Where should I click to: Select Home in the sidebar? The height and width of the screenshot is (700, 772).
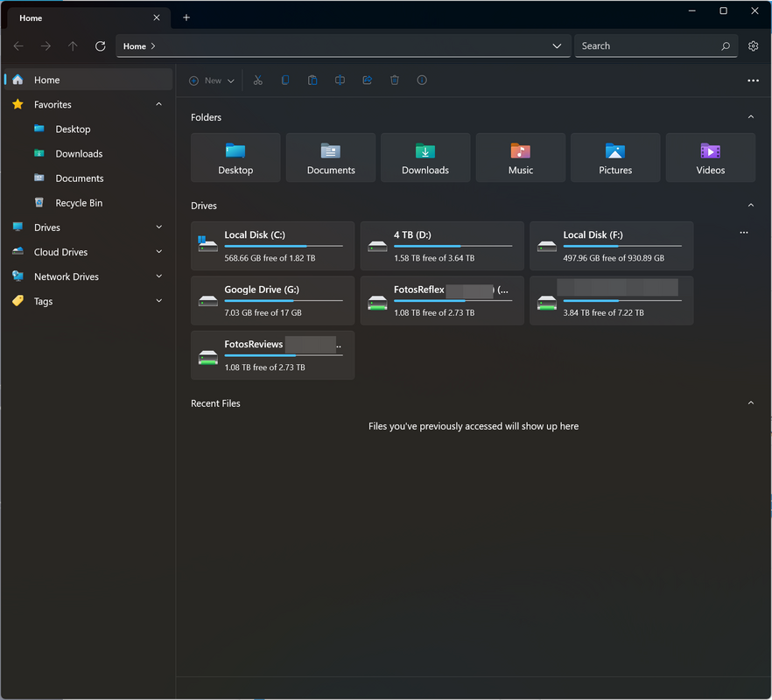coord(88,80)
